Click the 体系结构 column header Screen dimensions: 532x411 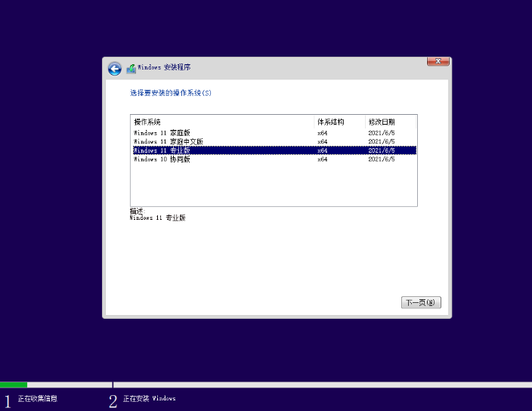pyautogui.click(x=330, y=122)
